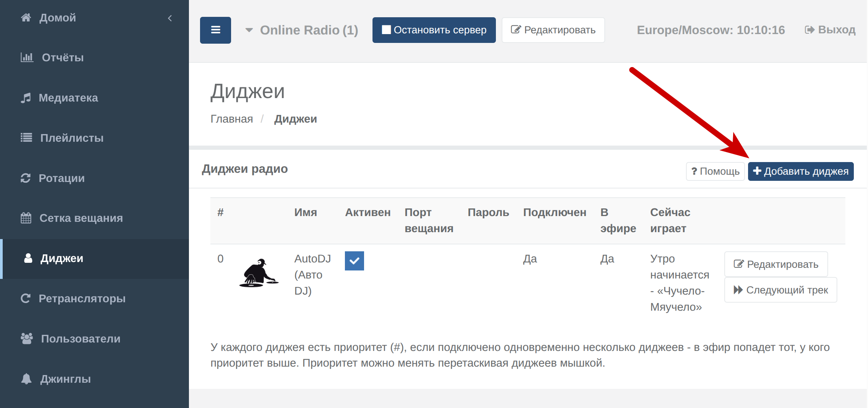Click the AutoDJ avatar thumbnail
This screenshot has height=408, width=868.
pyautogui.click(x=259, y=273)
